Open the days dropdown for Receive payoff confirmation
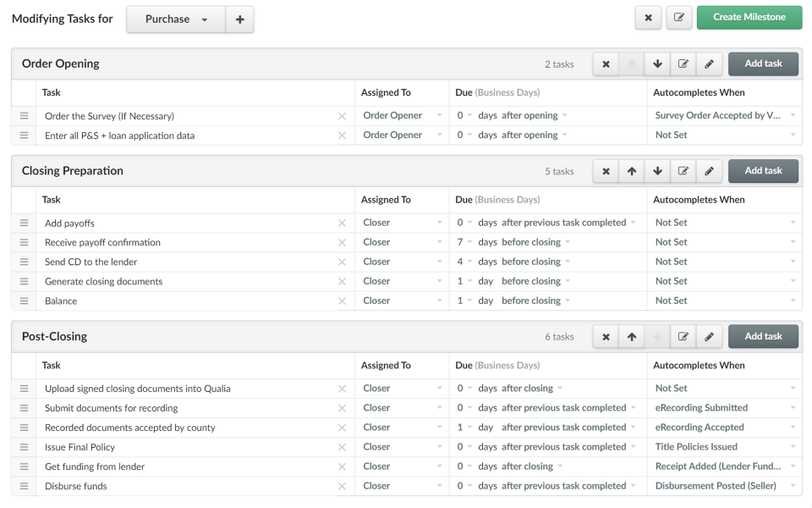The image size is (812, 508). (x=464, y=241)
